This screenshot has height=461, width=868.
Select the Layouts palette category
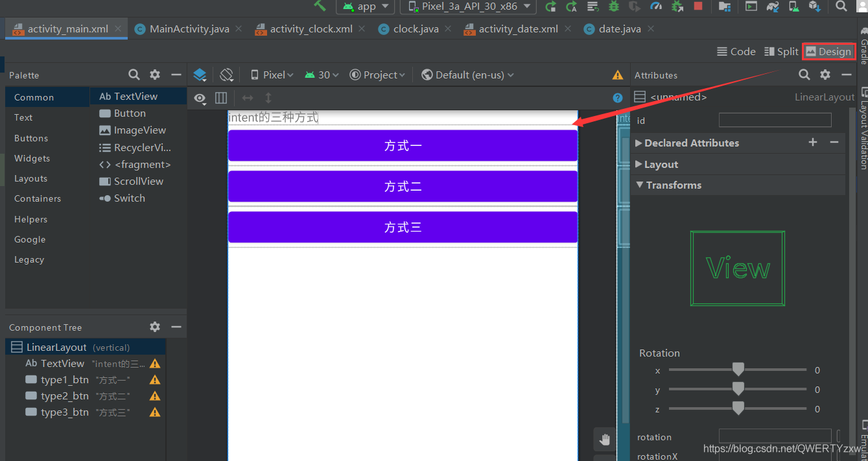[x=47, y=178]
